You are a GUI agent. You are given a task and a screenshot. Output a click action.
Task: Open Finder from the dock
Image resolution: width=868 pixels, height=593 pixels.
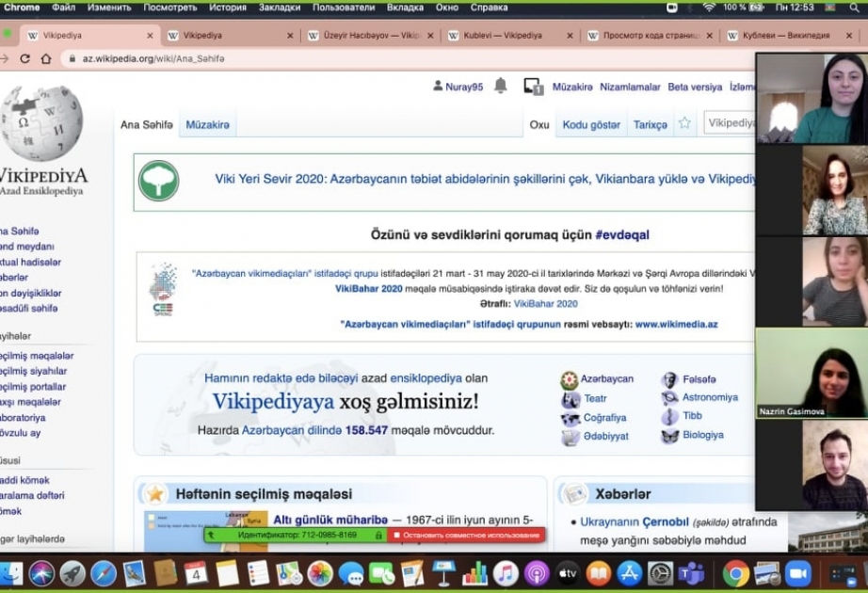coord(10,573)
